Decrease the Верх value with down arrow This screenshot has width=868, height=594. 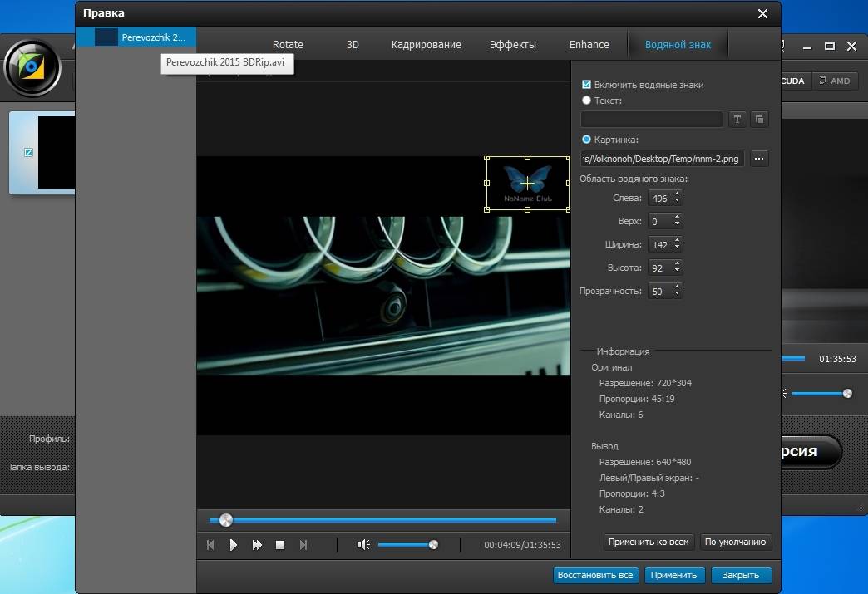pos(677,224)
